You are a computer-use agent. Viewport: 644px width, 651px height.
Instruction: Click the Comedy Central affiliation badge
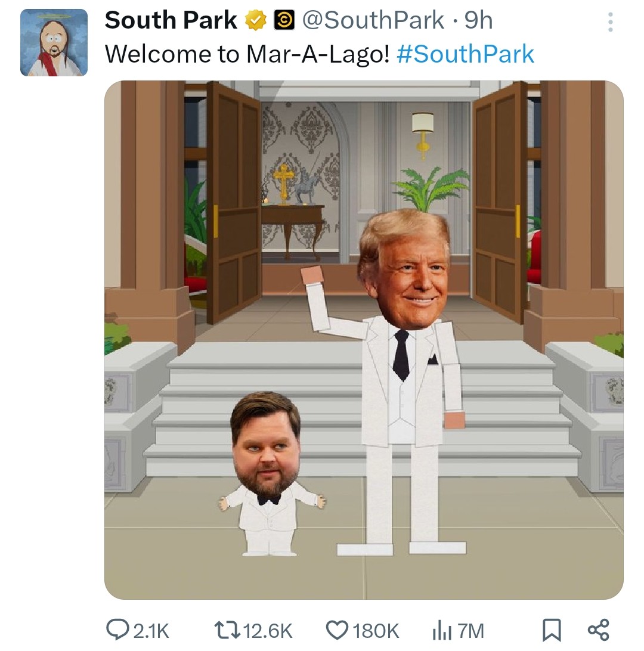pos(284,20)
